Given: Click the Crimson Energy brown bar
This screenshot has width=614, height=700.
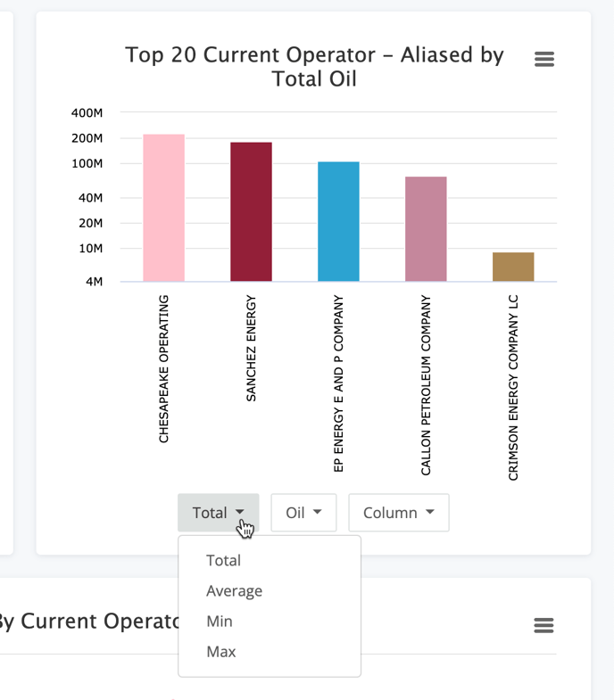Looking at the screenshot, I should [x=513, y=267].
